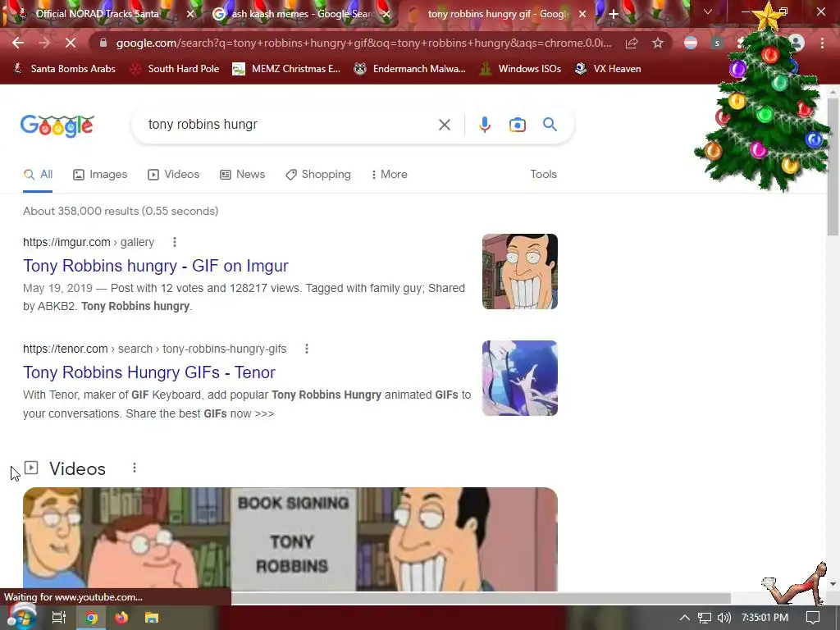Open File Explorer from the taskbar
The height and width of the screenshot is (630, 840).
pyautogui.click(x=152, y=618)
